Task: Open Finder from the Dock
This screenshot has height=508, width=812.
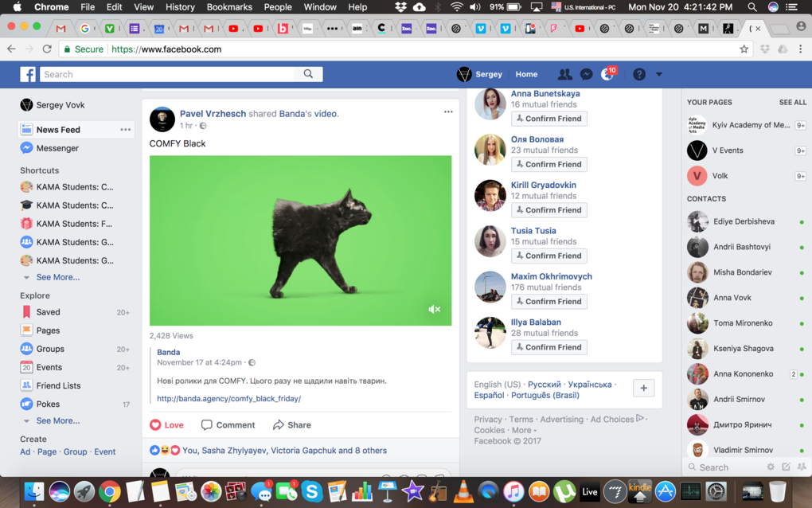Action: coord(34,491)
